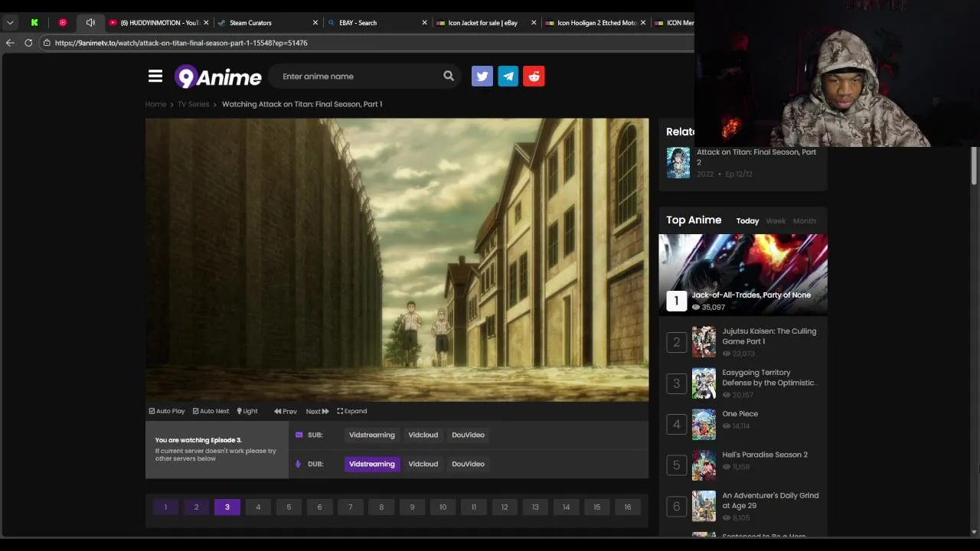The height and width of the screenshot is (551, 980).
Task: Open episode 7
Action: tap(351, 507)
